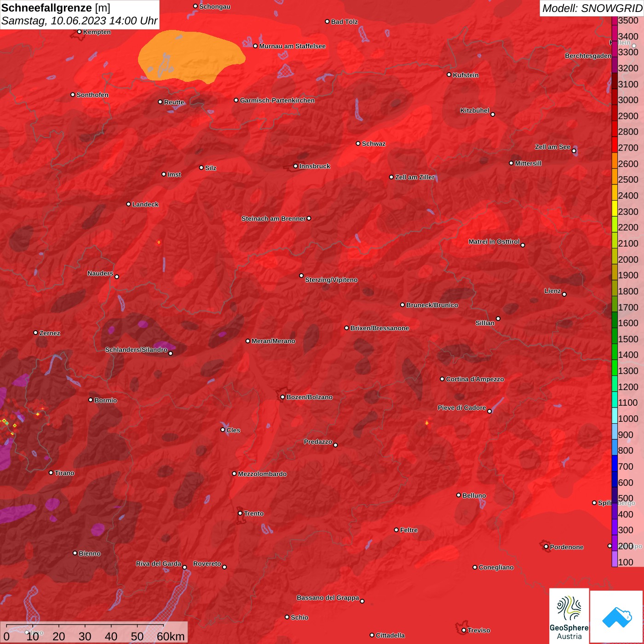Click the 3000 legend value
This screenshot has width=644, height=644.
click(628, 100)
